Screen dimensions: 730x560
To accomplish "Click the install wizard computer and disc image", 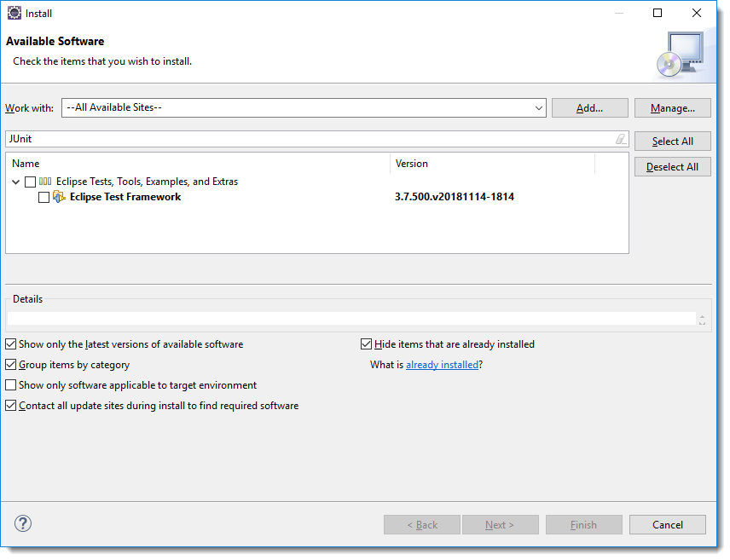I will [x=681, y=55].
